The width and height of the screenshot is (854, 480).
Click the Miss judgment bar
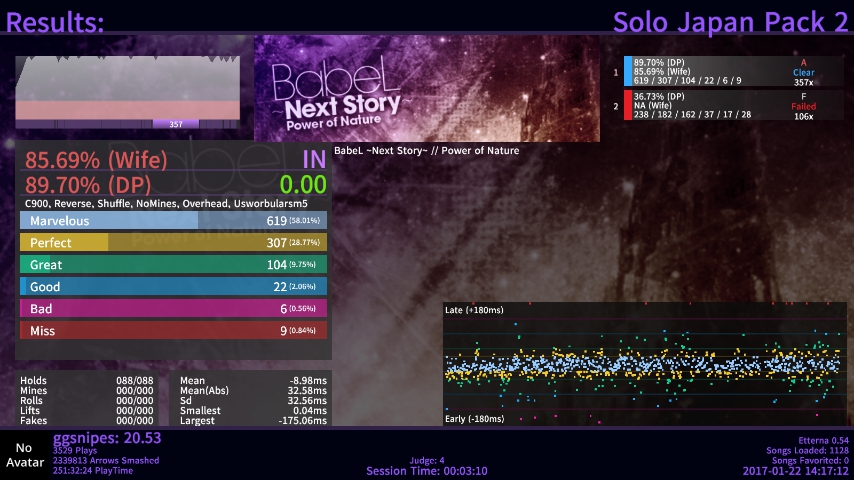173,331
